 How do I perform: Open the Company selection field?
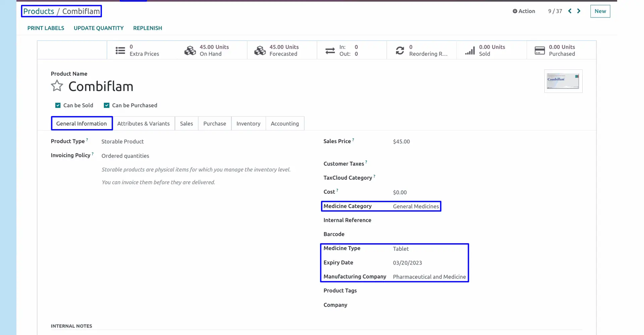(488, 305)
